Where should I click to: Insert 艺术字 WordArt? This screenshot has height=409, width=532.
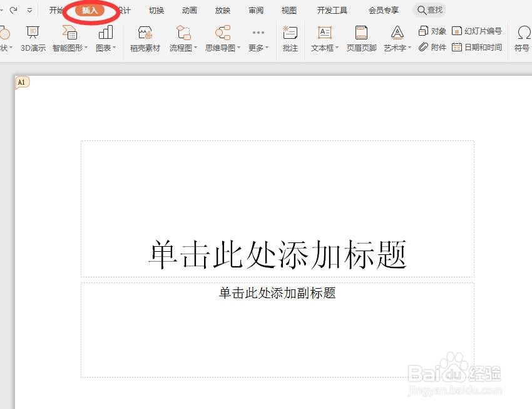pos(395,39)
